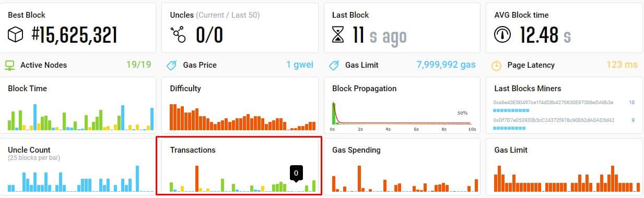The height and width of the screenshot is (198, 644).
Task: Click the Gas Limit tag icon
Action: [x=333, y=65]
